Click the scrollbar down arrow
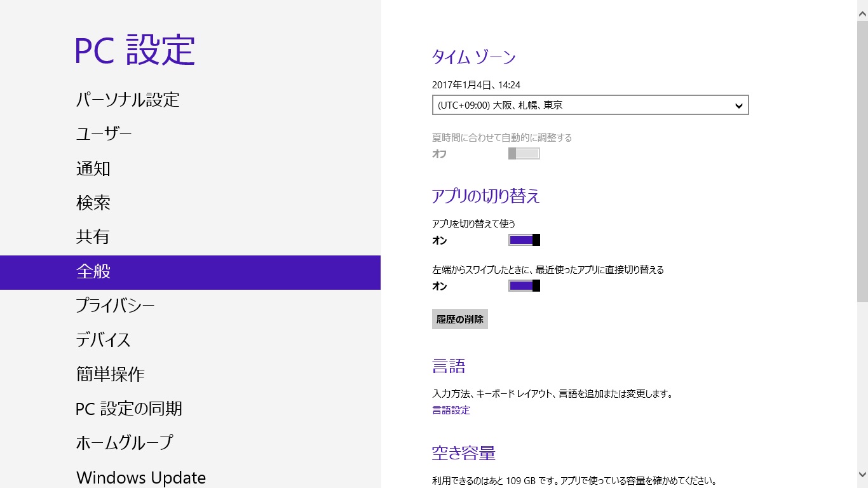The height and width of the screenshot is (488, 868). pyautogui.click(x=862, y=474)
